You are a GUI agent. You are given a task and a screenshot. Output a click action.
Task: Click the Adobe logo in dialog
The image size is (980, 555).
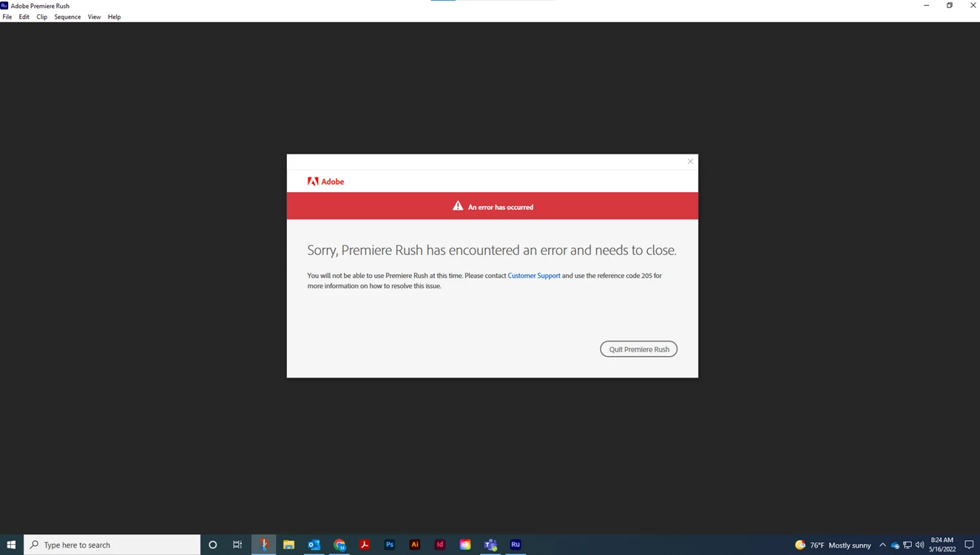point(325,181)
